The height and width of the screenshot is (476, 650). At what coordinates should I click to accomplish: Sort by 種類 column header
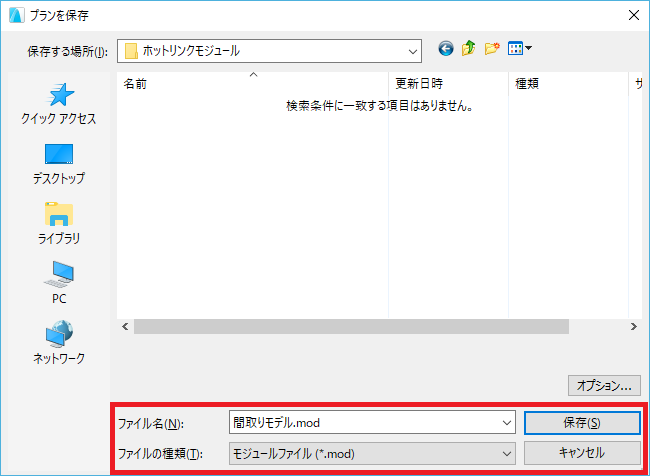[568, 84]
